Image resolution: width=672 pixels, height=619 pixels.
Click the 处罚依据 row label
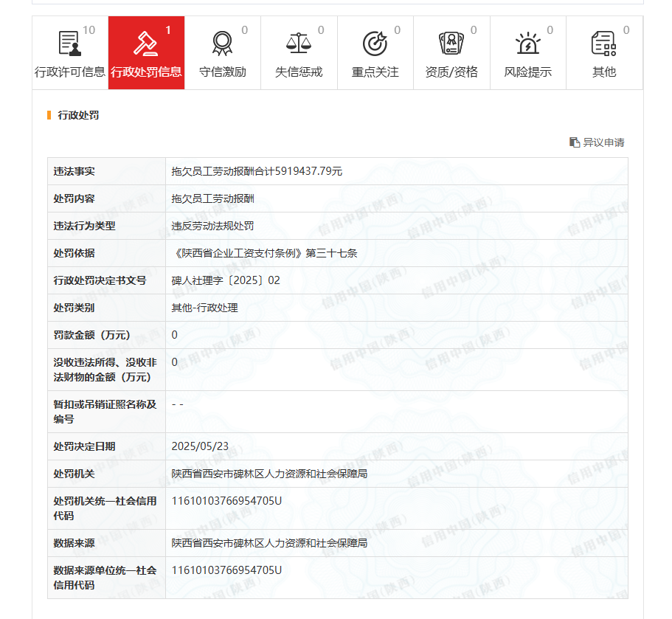[75, 253]
